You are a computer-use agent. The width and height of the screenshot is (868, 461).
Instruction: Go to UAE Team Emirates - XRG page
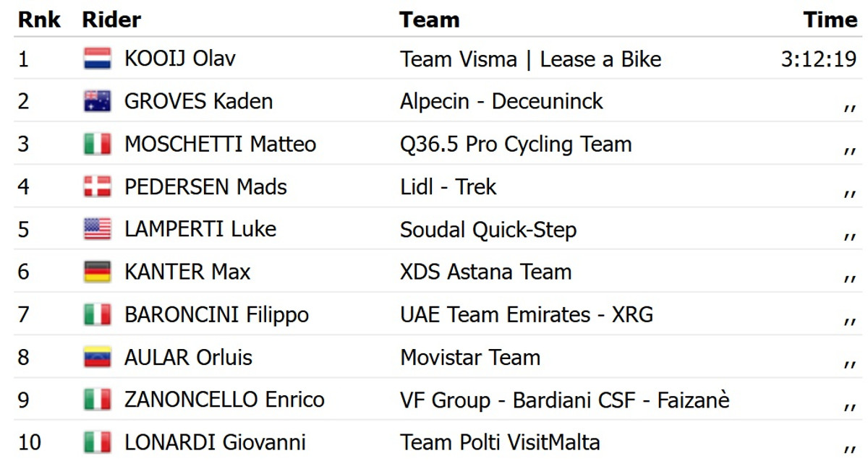527,314
